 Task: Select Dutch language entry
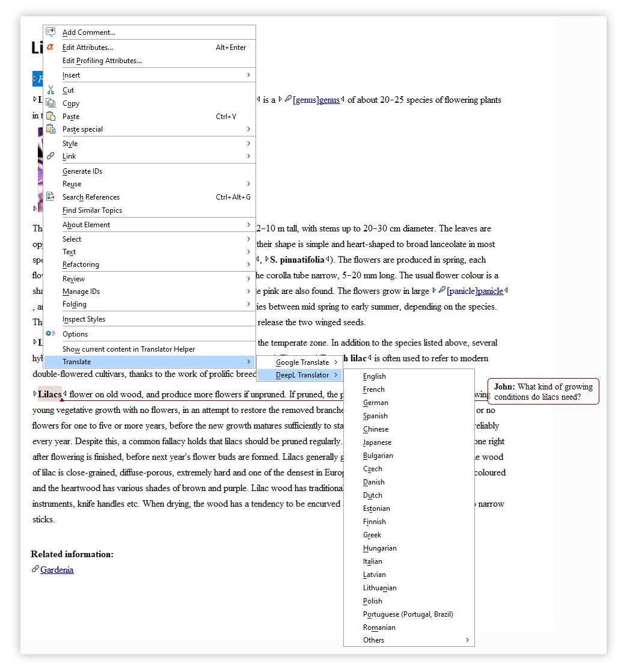[409, 495]
